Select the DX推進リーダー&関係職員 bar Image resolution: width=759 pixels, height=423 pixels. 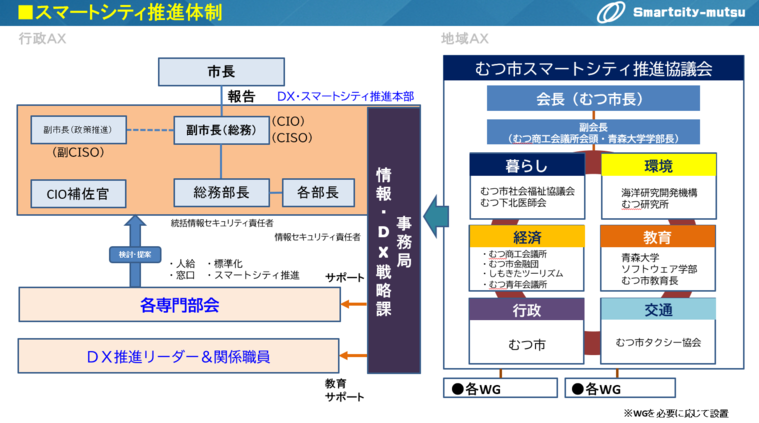pyautogui.click(x=178, y=357)
